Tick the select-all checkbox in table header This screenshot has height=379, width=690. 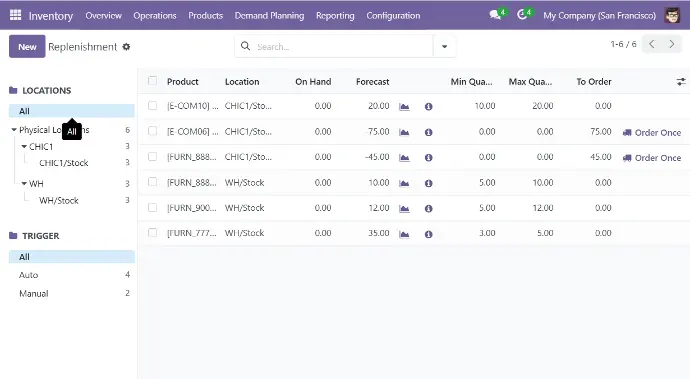click(x=152, y=81)
